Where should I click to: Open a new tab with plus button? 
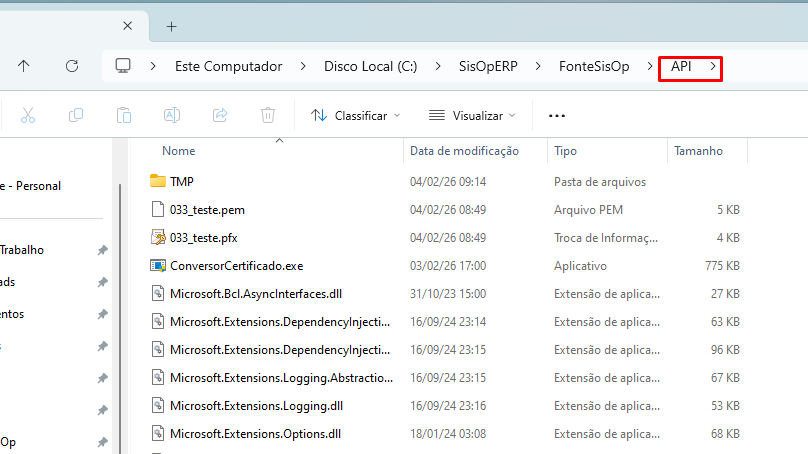(171, 26)
